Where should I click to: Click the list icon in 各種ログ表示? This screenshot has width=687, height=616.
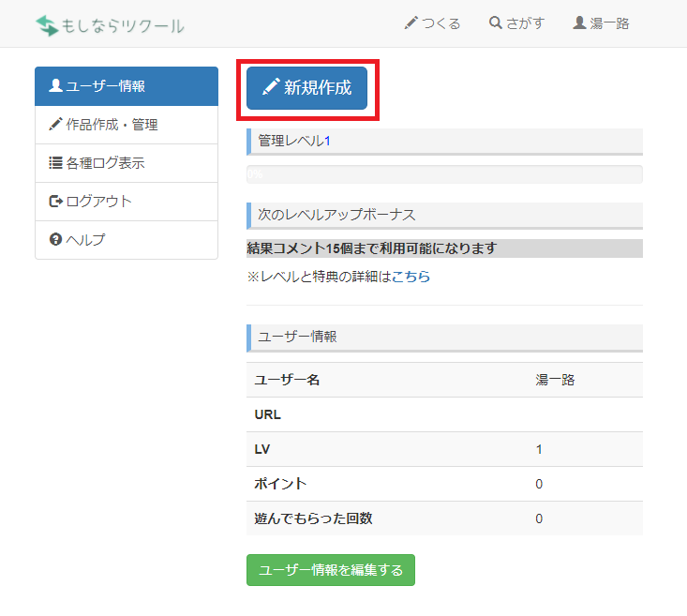[x=55, y=162]
